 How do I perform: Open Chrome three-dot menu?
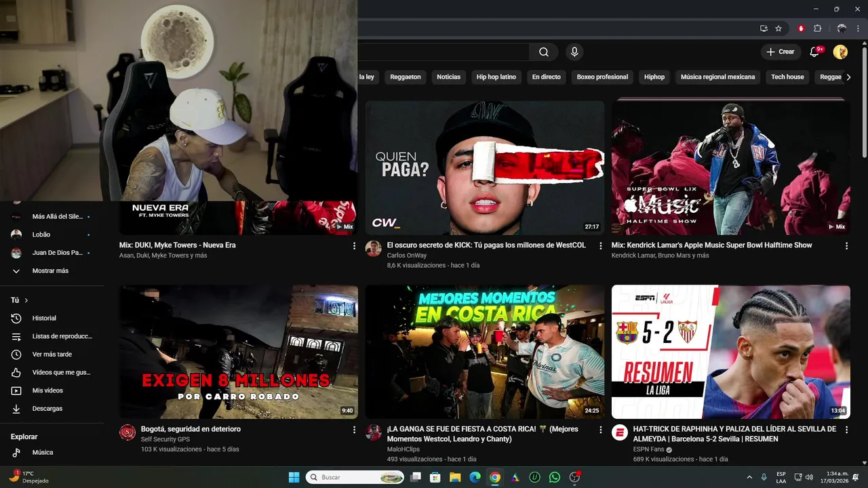click(858, 28)
